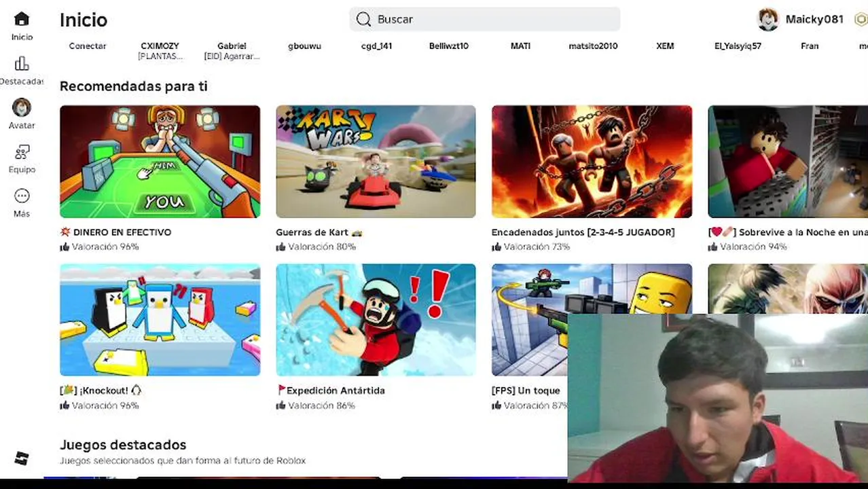Click the Juegos destacados heading
Image resolution: width=868 pixels, height=489 pixels.
click(x=123, y=445)
